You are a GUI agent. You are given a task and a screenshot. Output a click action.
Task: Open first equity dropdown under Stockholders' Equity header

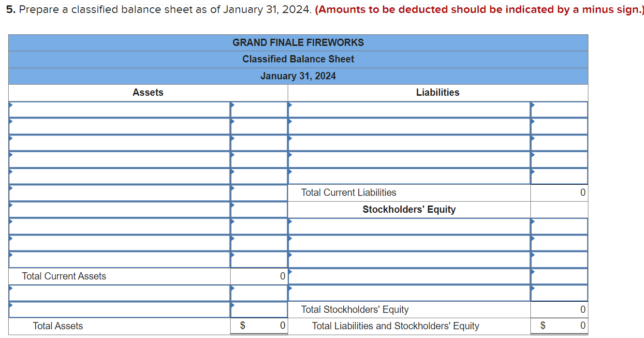[x=409, y=226]
